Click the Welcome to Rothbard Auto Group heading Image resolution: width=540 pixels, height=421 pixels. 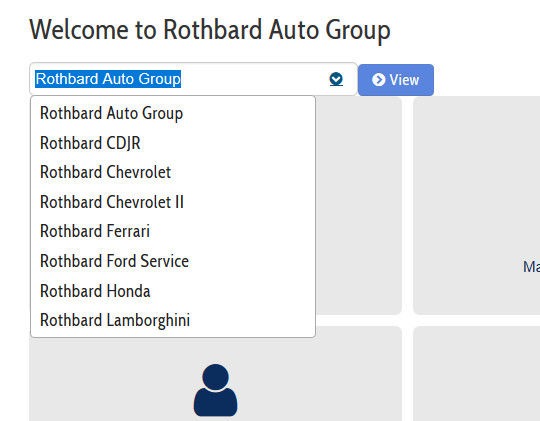[210, 30]
